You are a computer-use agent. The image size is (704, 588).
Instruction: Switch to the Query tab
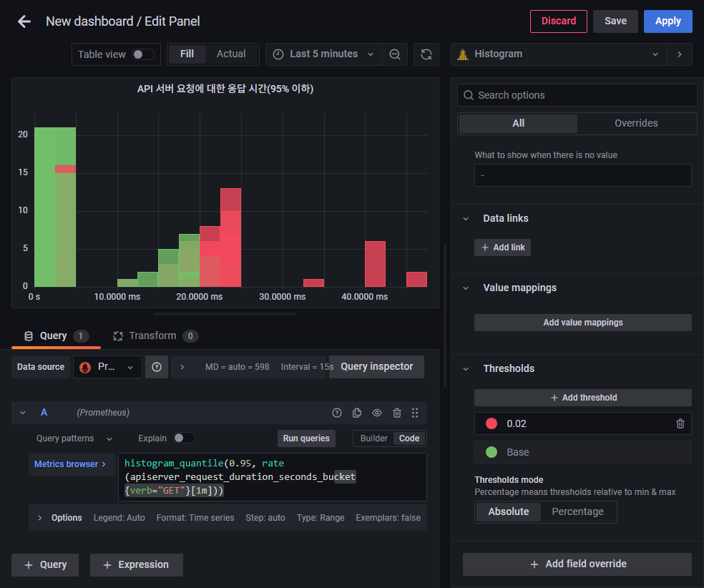tap(56, 336)
